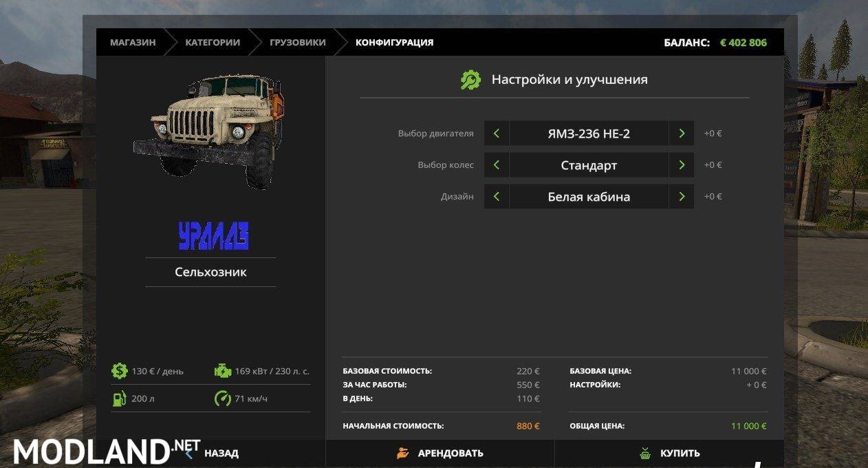Image resolution: width=868 pixels, height=468 pixels.
Task: Click the ЗА ЧАС РАБОТЫ 550 € row
Action: pos(441,385)
